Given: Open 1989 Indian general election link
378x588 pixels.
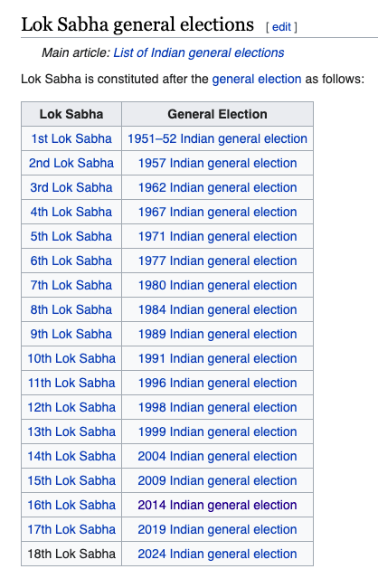Looking at the screenshot, I should [218, 334].
